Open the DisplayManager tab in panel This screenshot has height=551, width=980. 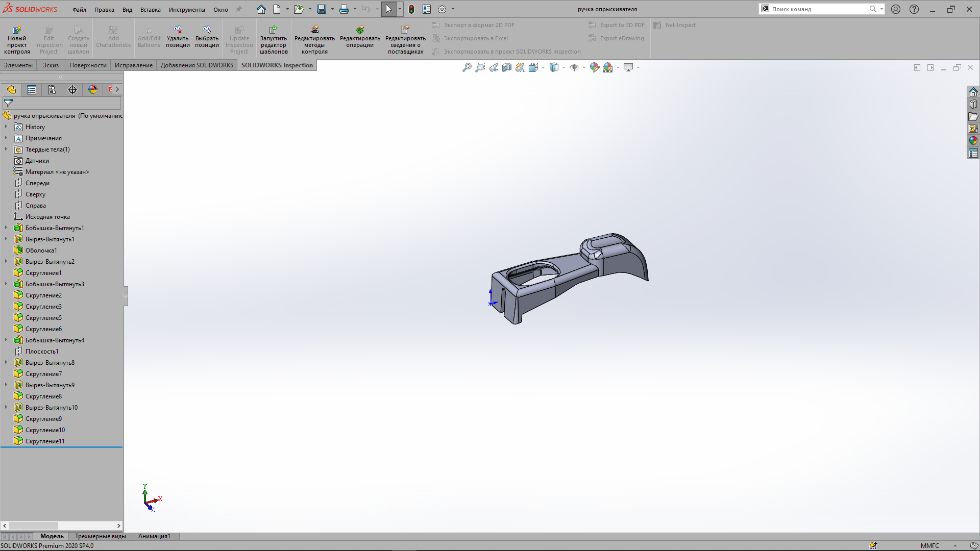92,90
